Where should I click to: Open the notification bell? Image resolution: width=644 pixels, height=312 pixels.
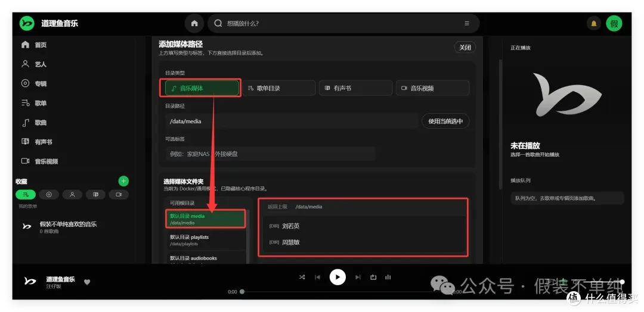pyautogui.click(x=593, y=23)
